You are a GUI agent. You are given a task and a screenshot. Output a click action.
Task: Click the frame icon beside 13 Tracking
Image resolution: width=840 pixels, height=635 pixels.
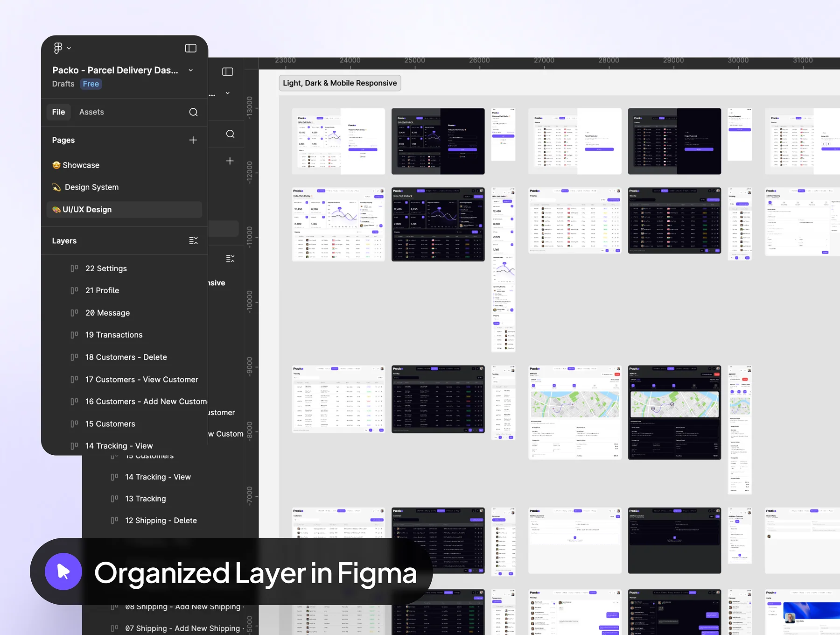point(114,499)
